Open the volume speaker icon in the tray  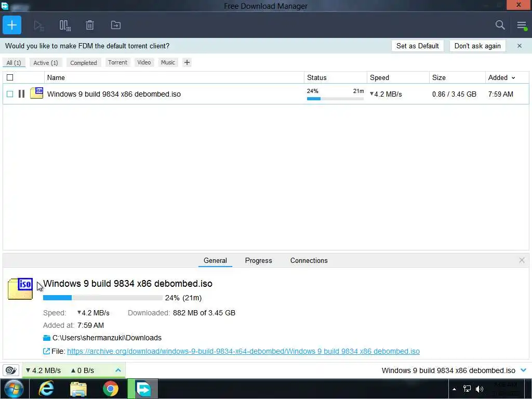(480, 389)
